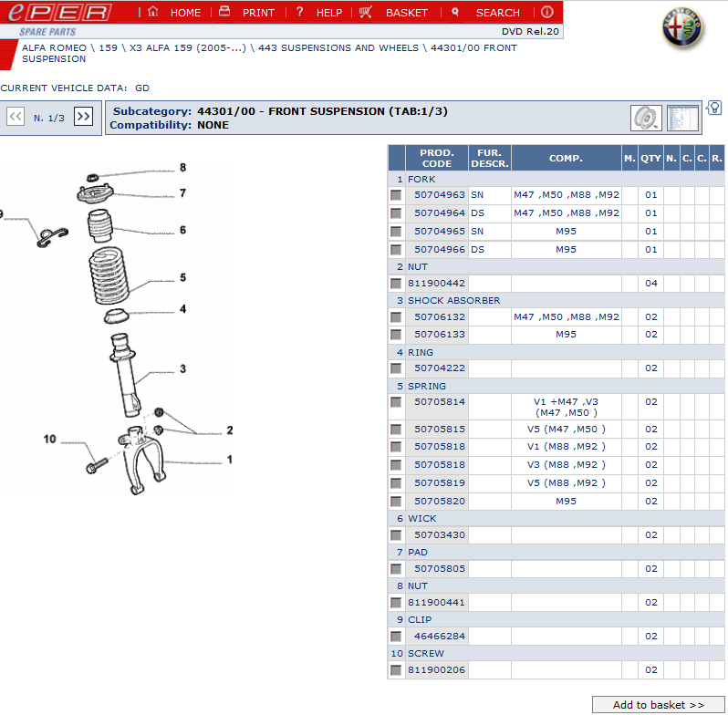Go to next table page arrow
728x715 pixels.
84,116
